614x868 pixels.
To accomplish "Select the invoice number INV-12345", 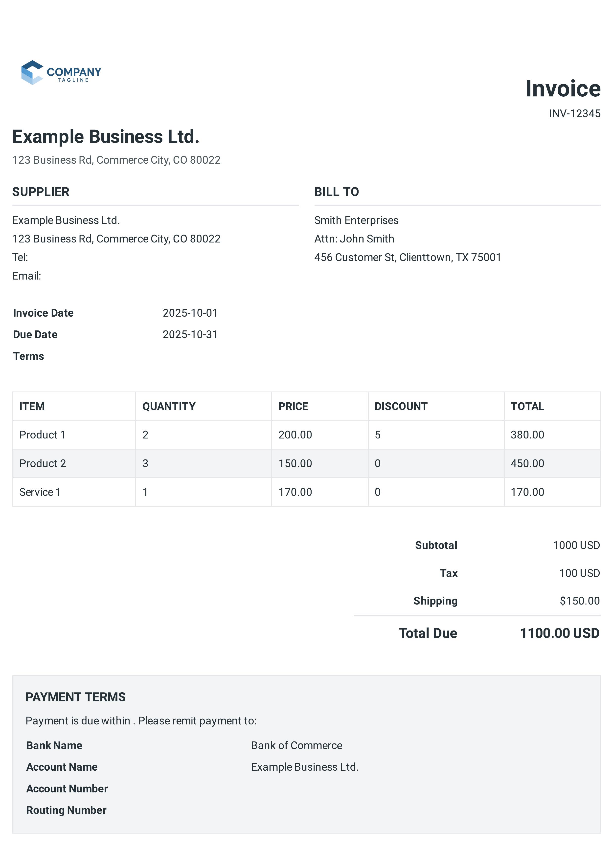I will pos(574,113).
